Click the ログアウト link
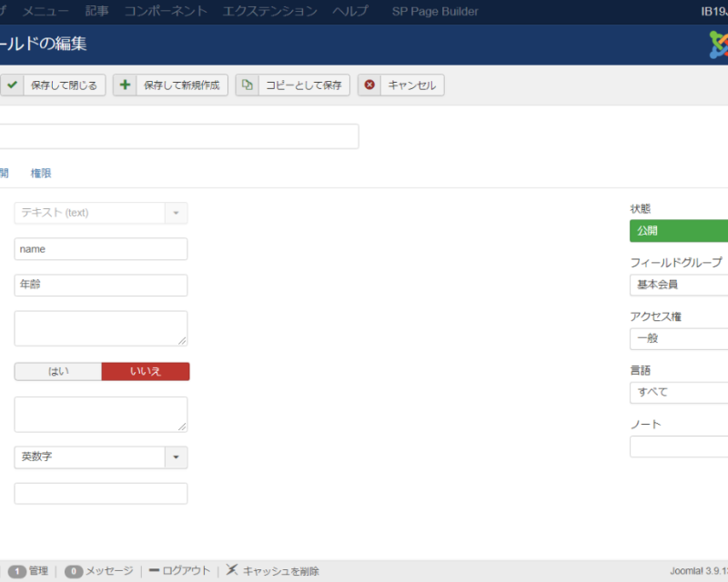The height and width of the screenshot is (582, 728). 186,571
